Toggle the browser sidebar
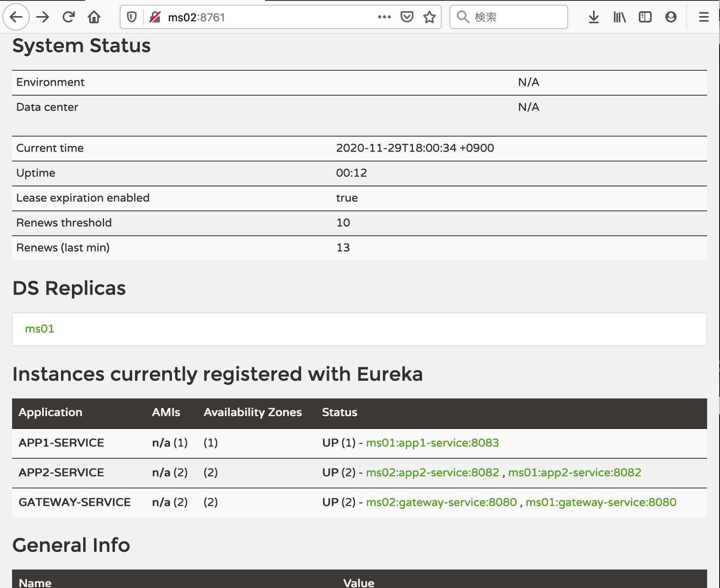The width and height of the screenshot is (720, 588). pyautogui.click(x=645, y=17)
